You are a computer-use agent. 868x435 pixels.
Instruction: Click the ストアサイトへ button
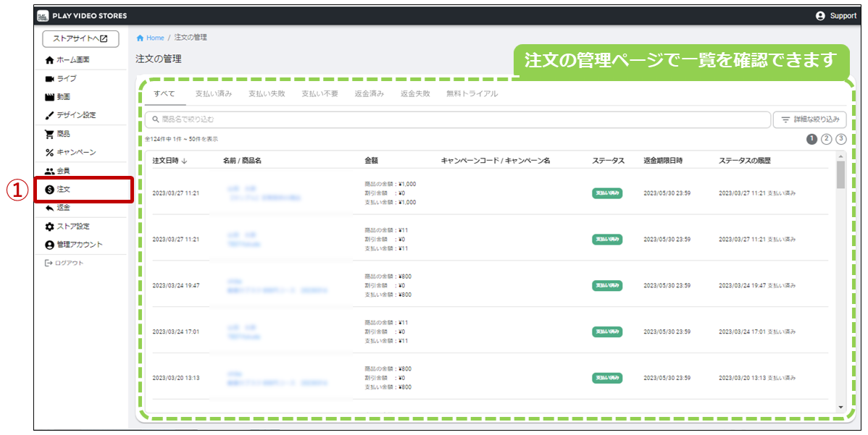[80, 39]
